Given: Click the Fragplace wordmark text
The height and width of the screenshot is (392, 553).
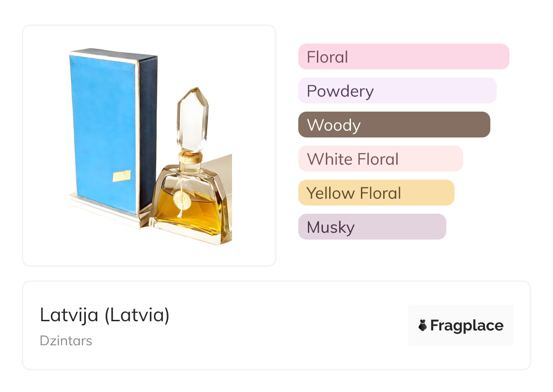Looking at the screenshot, I should (467, 326).
